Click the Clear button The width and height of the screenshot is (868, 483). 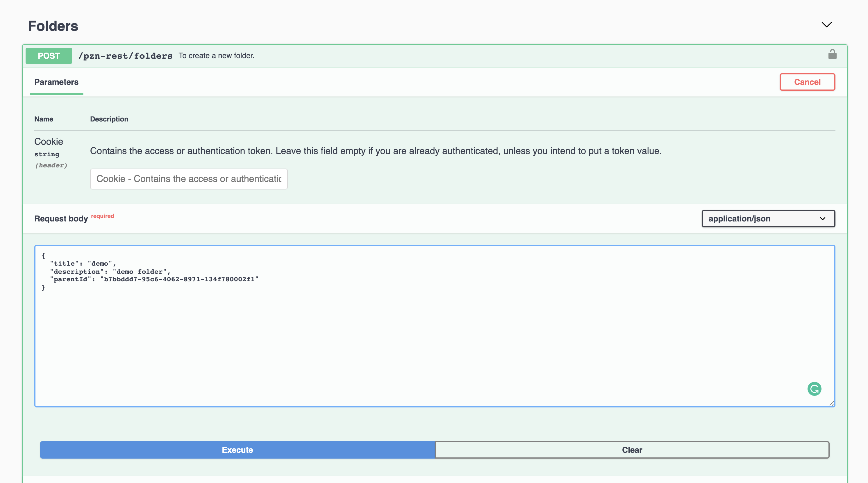[632, 450]
